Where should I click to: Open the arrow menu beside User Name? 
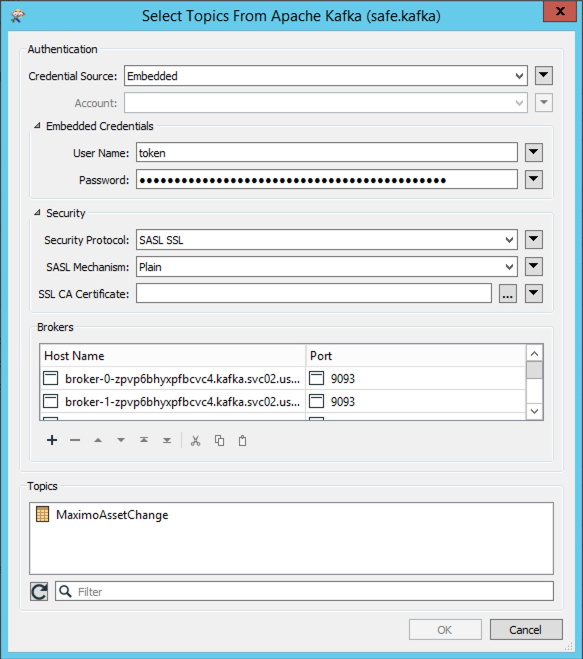[534, 152]
